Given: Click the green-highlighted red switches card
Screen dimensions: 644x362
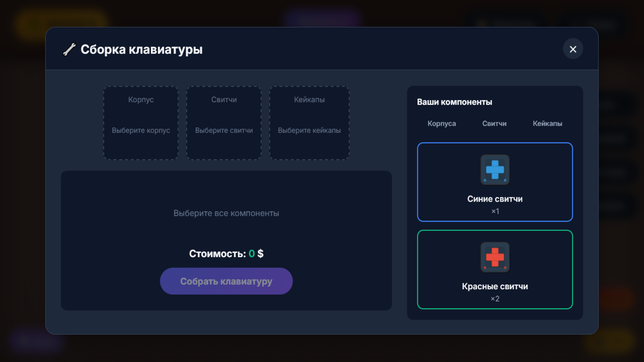Looking at the screenshot, I should coord(495,269).
